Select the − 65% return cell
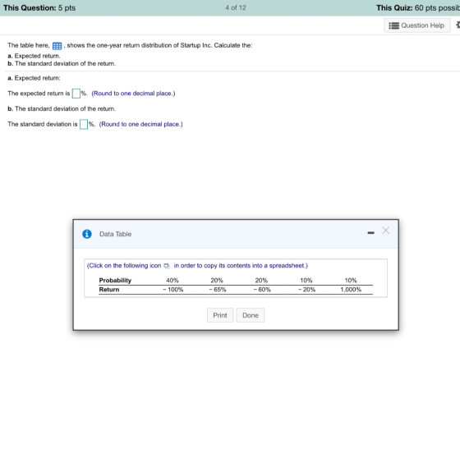460x476 pixels. point(218,290)
